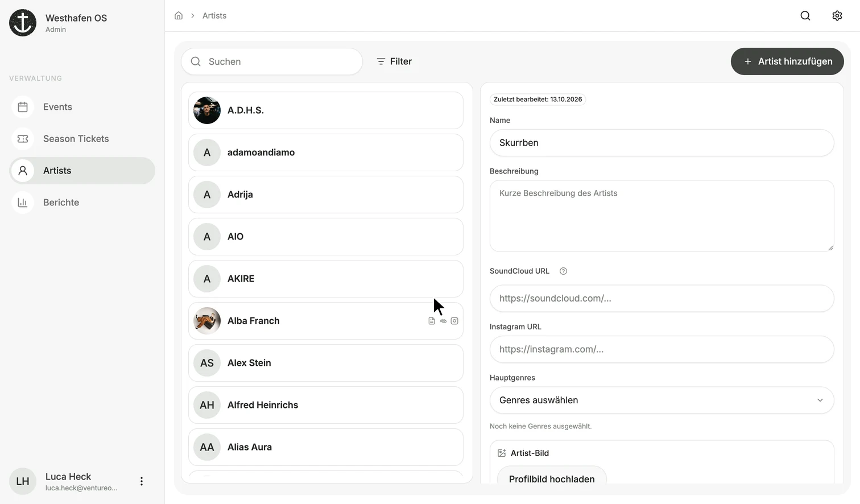Select Alfred Heinrichs artist row
The image size is (860, 504).
coord(326,405)
